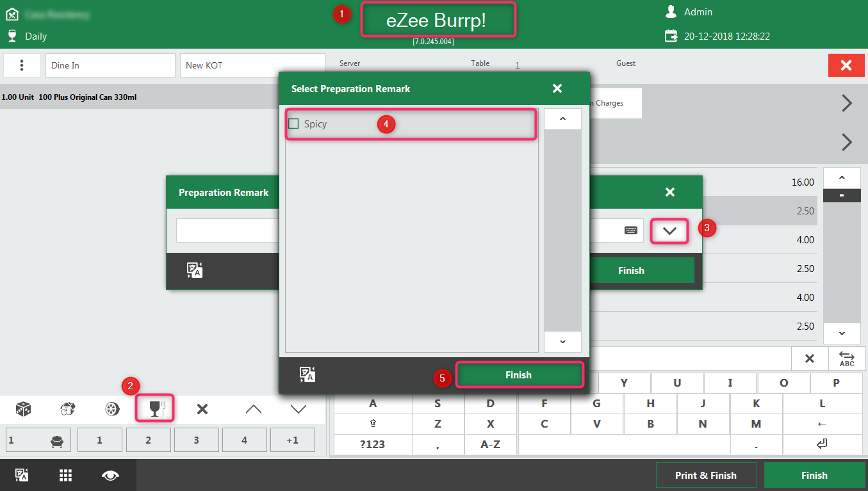
Task: Open the grid menu icon in the bottom bar
Action: 65,475
